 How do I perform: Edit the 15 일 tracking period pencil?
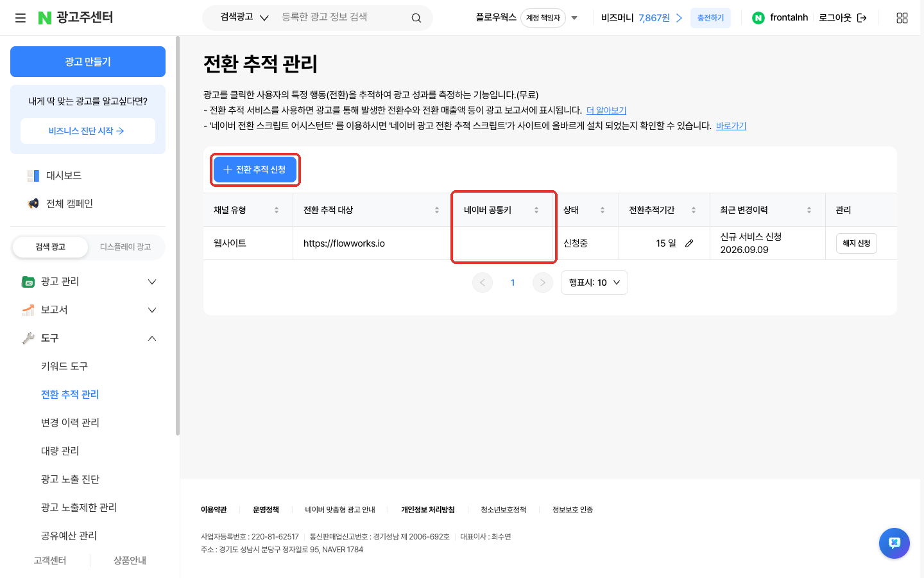[x=689, y=243]
